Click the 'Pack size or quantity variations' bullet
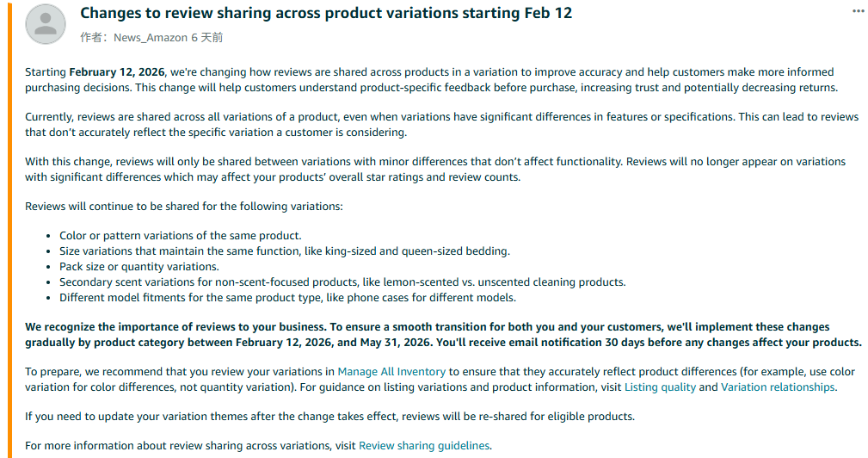This screenshot has width=868, height=458. (x=139, y=267)
